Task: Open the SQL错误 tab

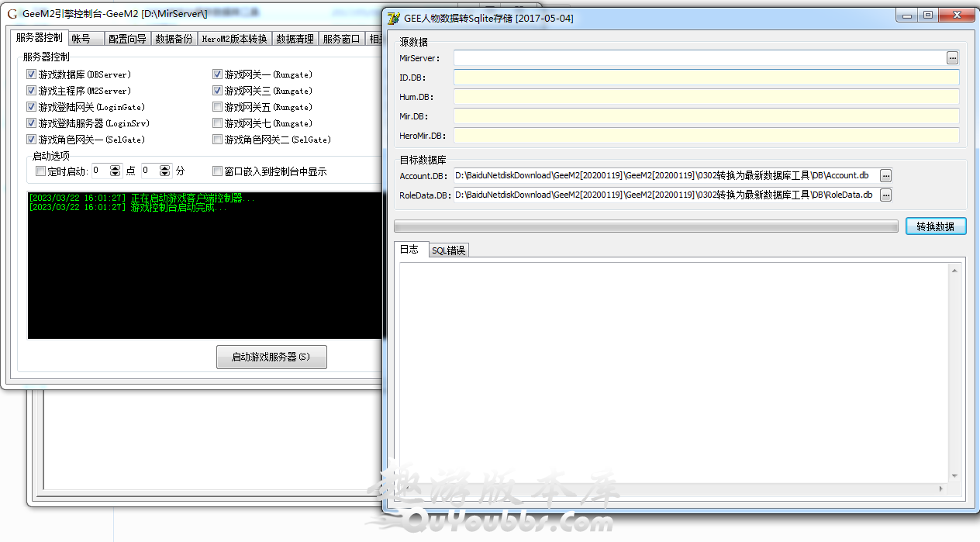Action: [x=448, y=250]
